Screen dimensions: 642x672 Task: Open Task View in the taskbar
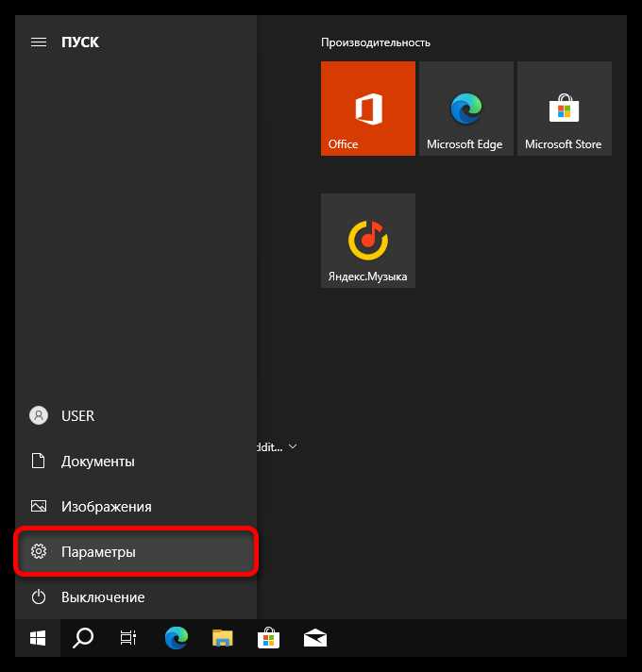pos(128,638)
